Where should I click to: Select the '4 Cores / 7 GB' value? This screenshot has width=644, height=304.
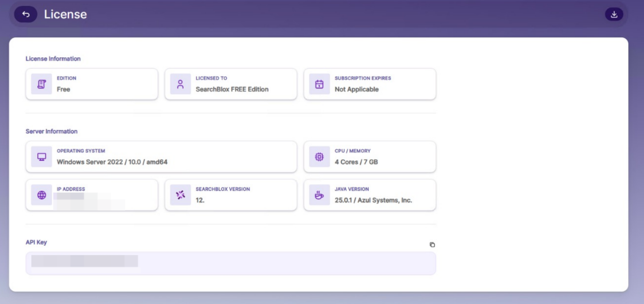pos(356,162)
